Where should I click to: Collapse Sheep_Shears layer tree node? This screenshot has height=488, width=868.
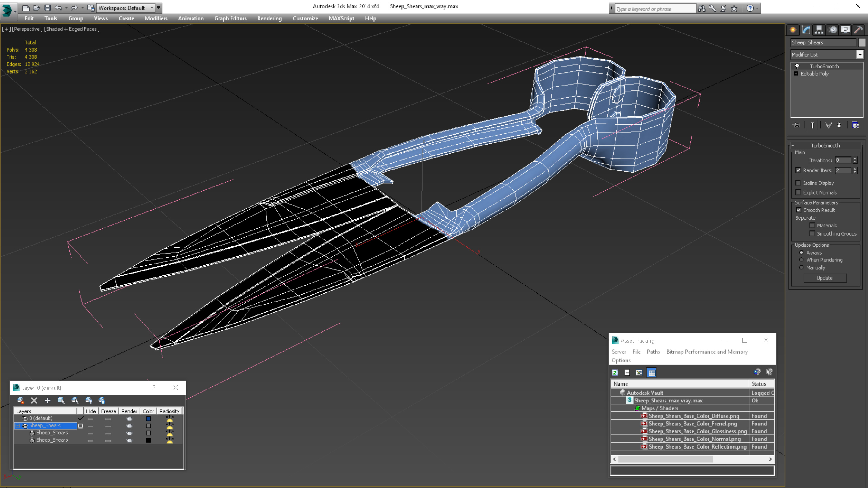click(x=17, y=425)
